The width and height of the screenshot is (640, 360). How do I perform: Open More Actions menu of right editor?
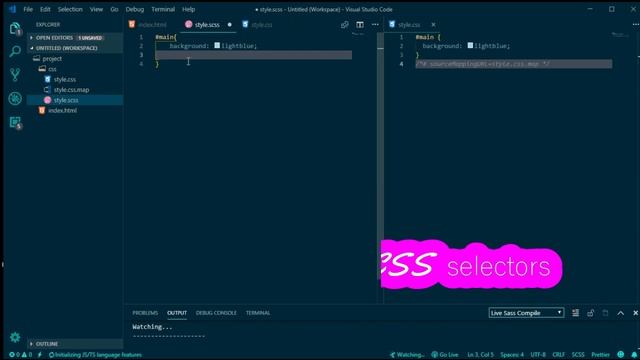[636, 25]
